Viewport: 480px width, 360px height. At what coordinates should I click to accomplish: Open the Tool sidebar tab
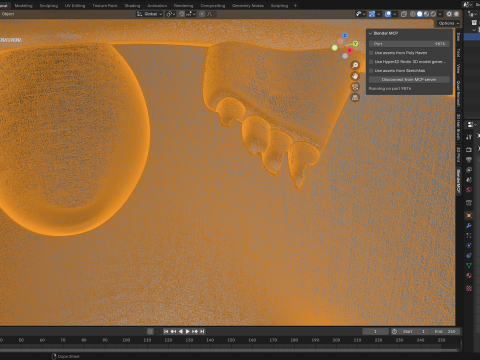pos(458,52)
